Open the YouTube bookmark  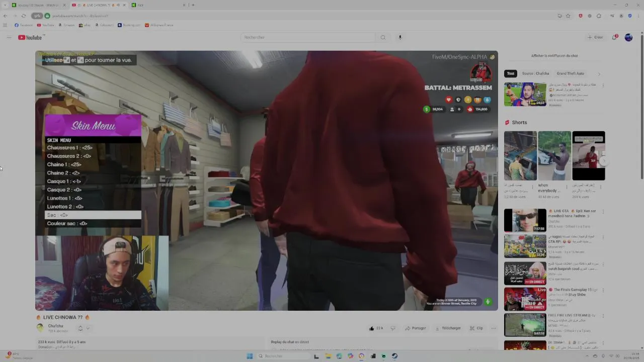(46, 25)
